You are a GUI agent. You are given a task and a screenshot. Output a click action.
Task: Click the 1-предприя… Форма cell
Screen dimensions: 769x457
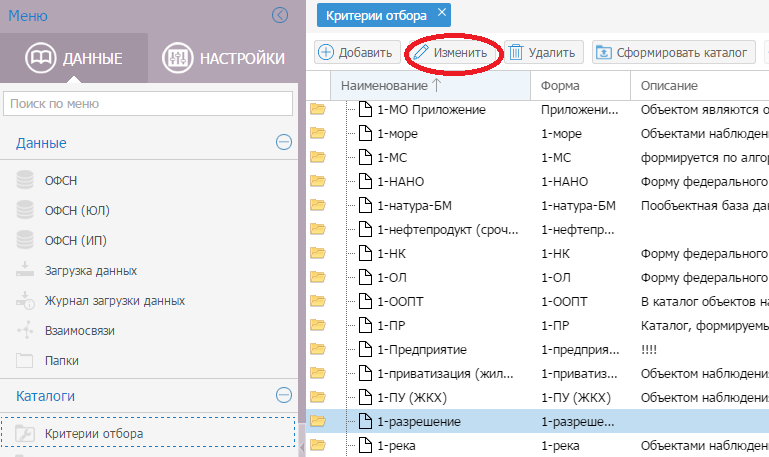[581, 350]
